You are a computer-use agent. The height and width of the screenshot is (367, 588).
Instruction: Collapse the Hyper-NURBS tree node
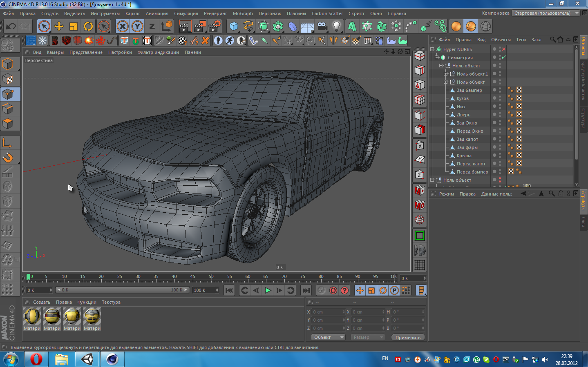coord(432,49)
